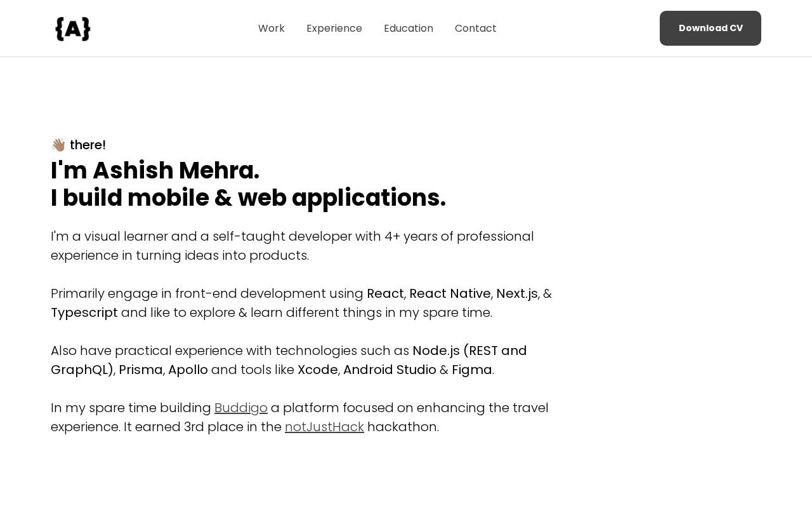Click the bold "React Native" text
The height and width of the screenshot is (508, 812).
[450, 293]
